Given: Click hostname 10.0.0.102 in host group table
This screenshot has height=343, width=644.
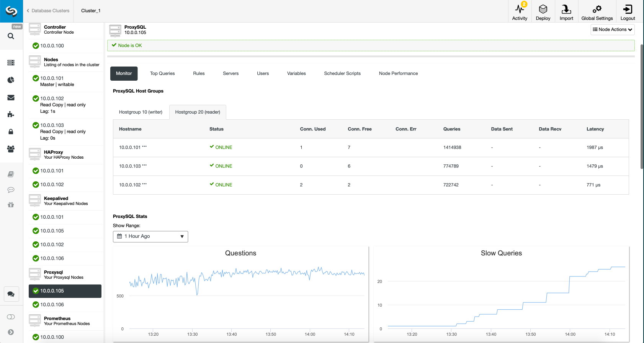Looking at the screenshot, I should pos(130,185).
